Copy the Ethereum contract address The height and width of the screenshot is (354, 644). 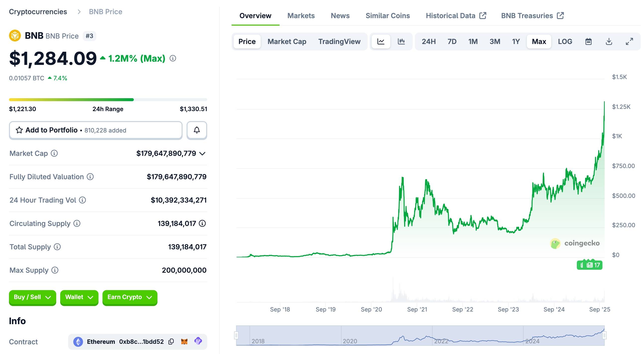[171, 342]
